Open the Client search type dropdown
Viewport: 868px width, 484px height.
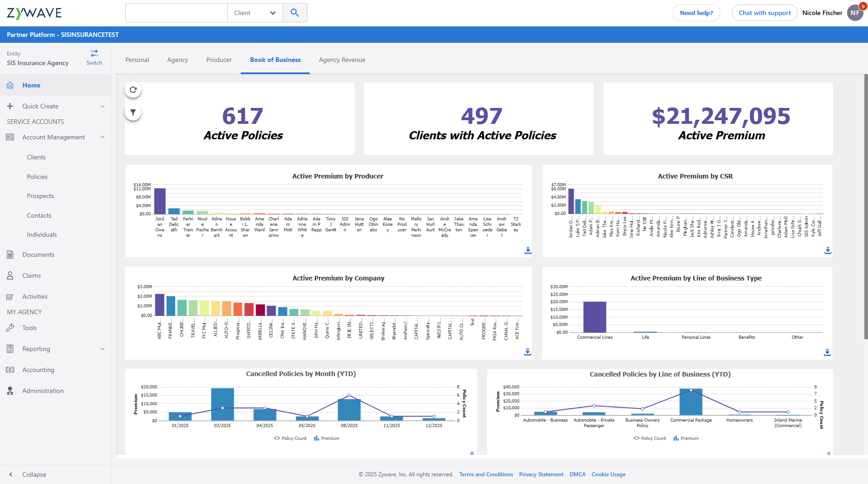tap(255, 13)
